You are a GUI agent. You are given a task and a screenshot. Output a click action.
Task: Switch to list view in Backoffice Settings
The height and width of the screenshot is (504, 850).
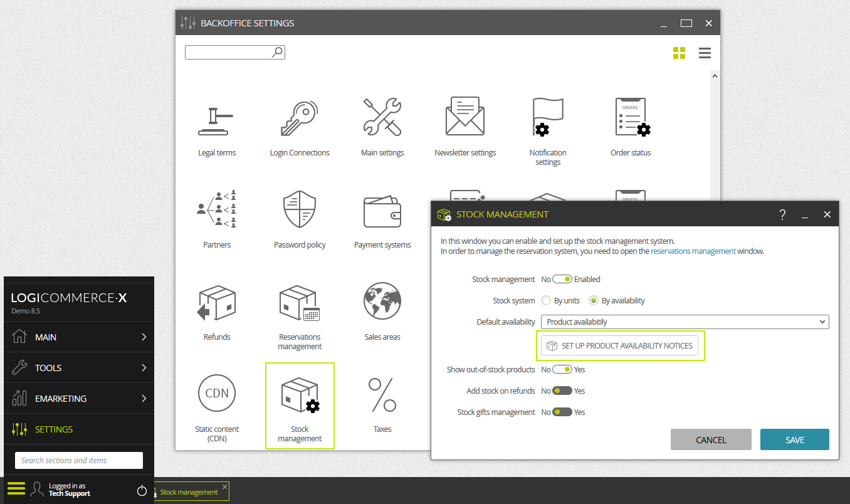705,53
